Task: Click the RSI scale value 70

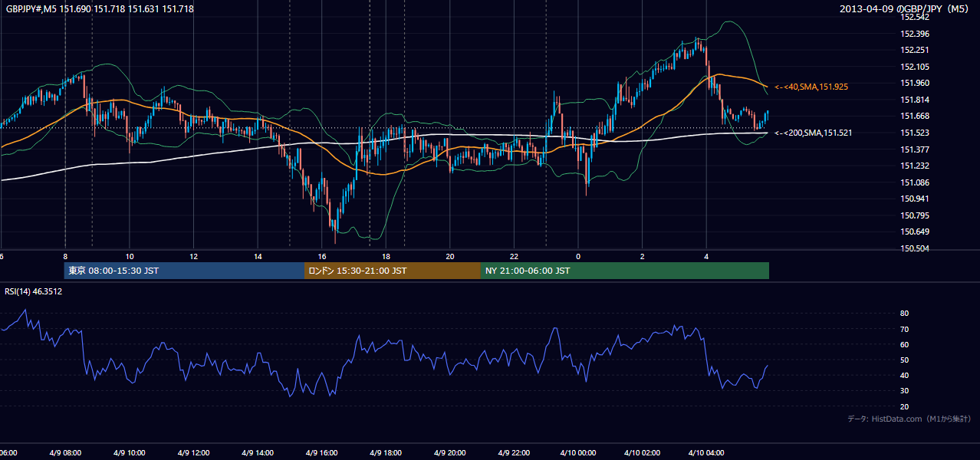Action: (905, 329)
